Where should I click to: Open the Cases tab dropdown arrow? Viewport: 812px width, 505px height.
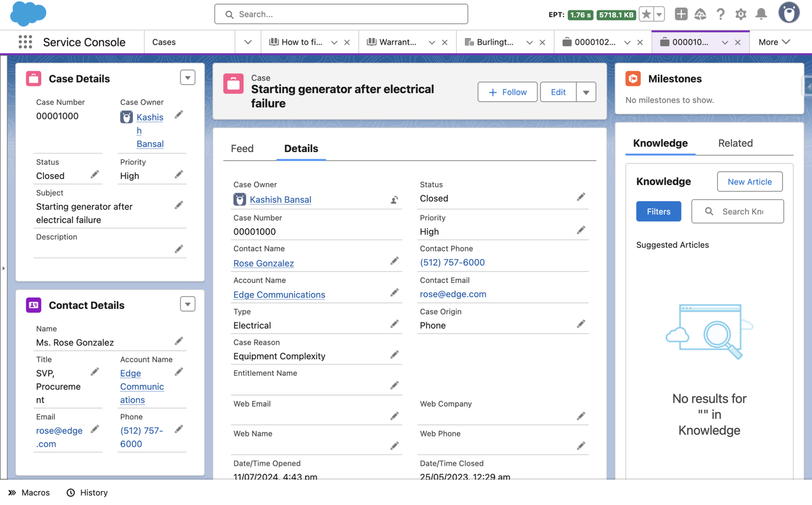(x=248, y=42)
